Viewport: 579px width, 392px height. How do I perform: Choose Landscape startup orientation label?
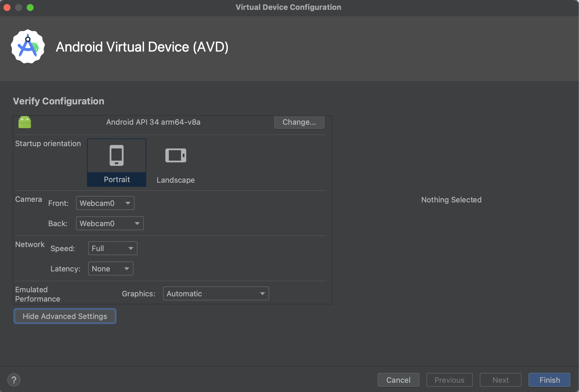pyautogui.click(x=175, y=180)
